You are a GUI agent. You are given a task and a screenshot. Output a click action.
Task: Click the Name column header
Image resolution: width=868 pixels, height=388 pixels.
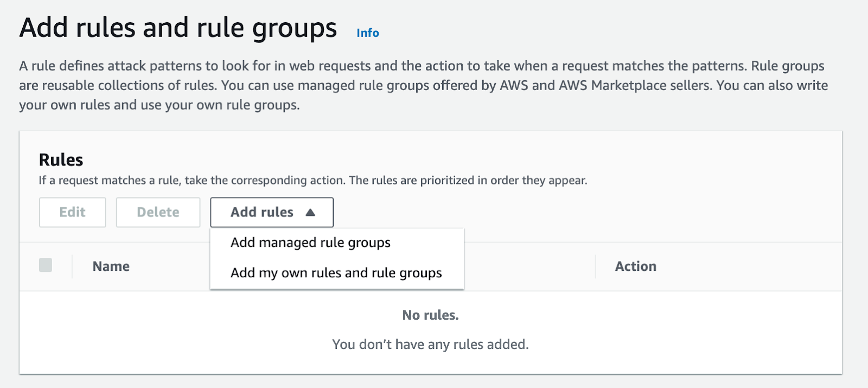click(111, 266)
